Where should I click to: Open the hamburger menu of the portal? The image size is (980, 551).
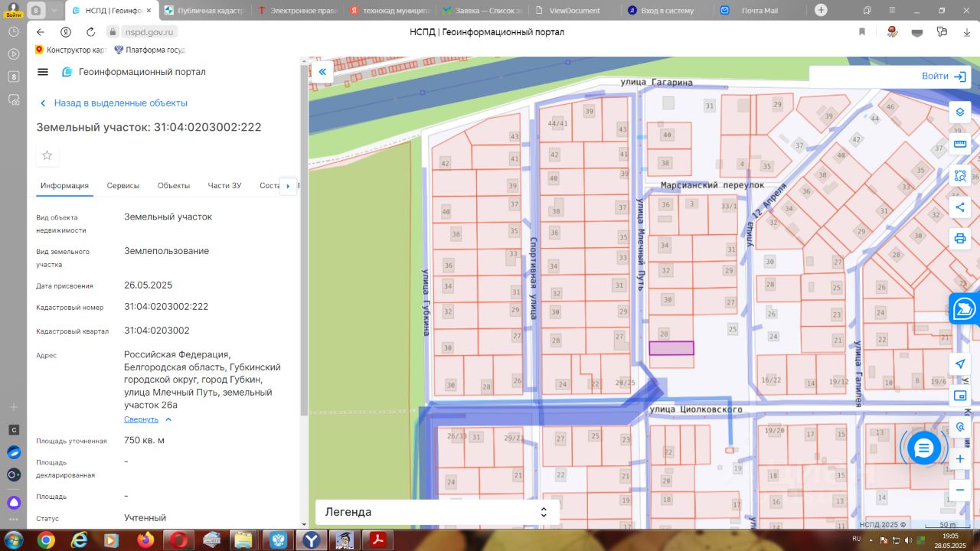[43, 72]
